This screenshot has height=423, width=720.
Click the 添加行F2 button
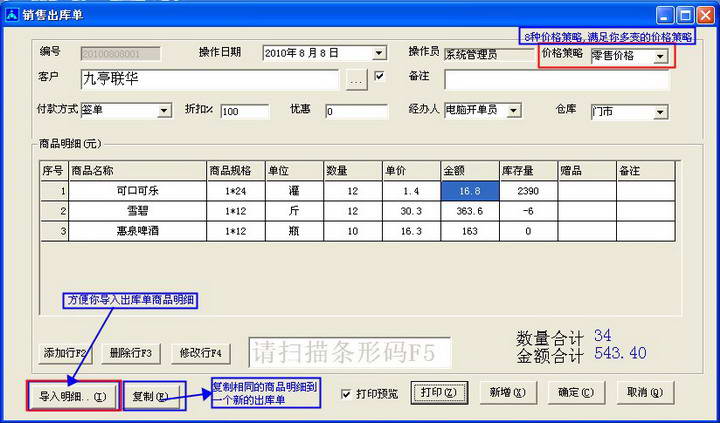pyautogui.click(x=65, y=354)
